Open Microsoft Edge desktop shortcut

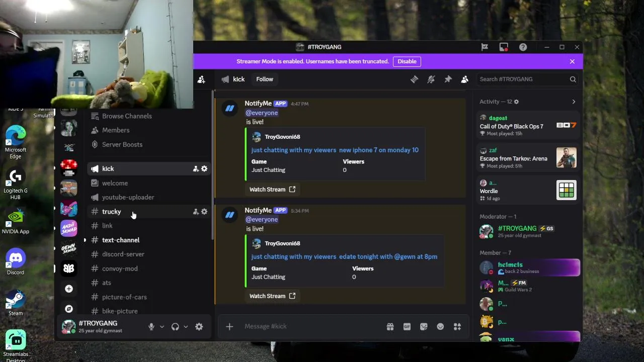[16, 142]
